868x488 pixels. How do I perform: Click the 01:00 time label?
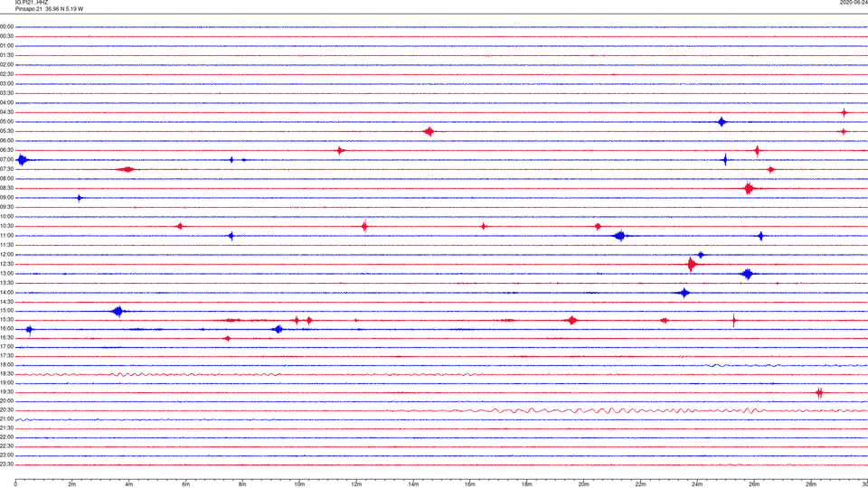pyautogui.click(x=6, y=46)
